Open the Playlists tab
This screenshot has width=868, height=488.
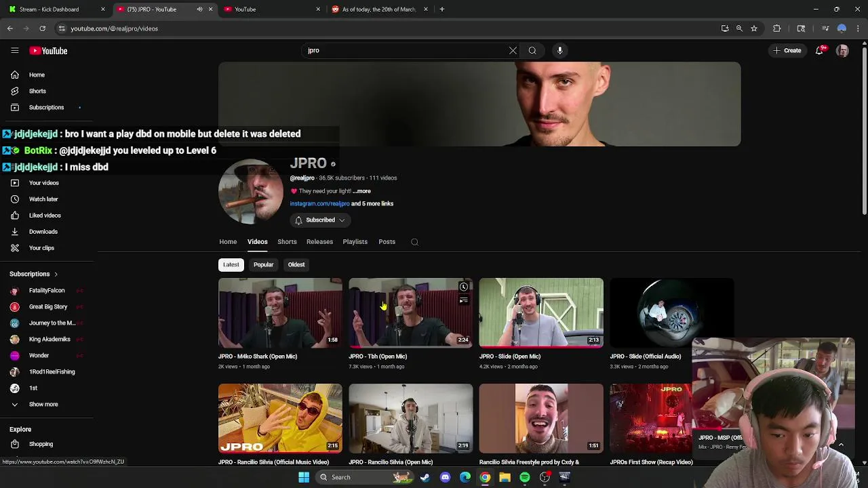coord(355,242)
